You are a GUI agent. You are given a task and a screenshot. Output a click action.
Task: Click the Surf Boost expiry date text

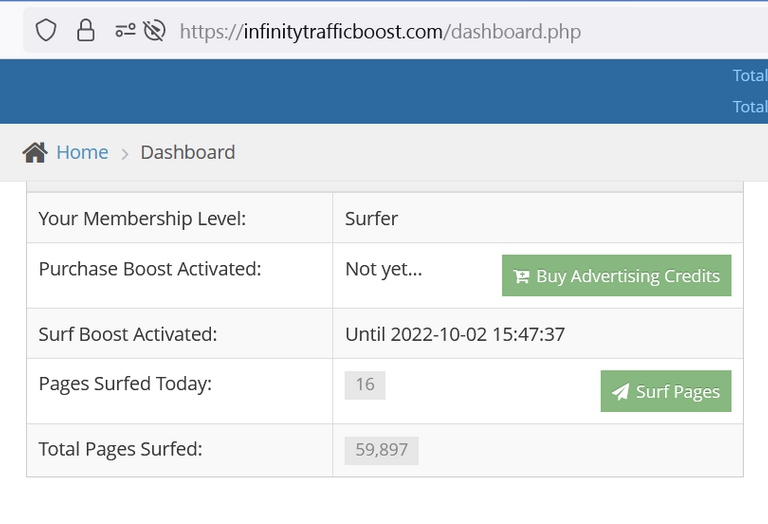(455, 334)
